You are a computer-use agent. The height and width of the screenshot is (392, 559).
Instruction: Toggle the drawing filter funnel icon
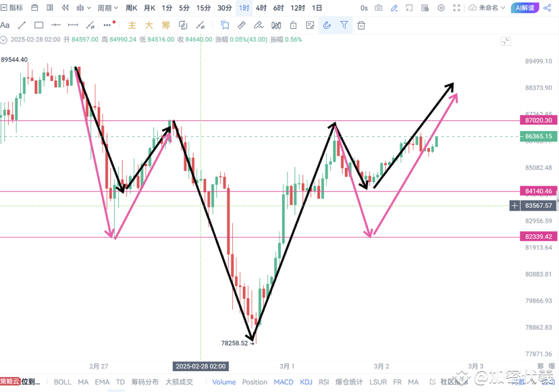click(344, 25)
